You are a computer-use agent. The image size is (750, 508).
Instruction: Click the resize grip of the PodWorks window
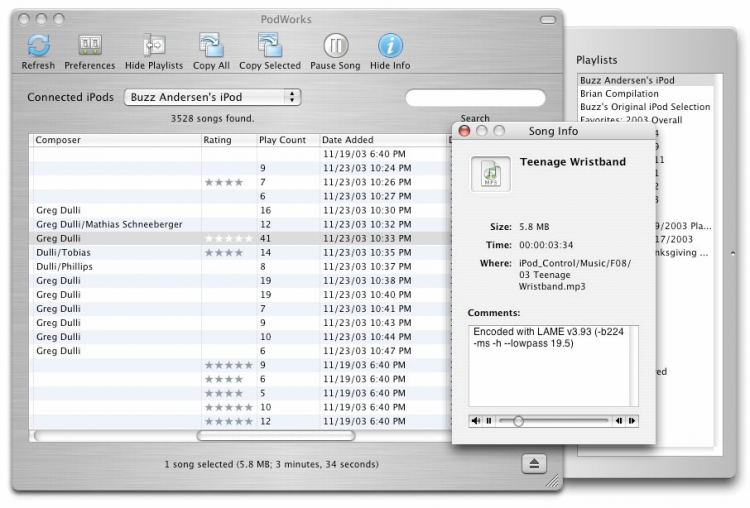pos(552,480)
